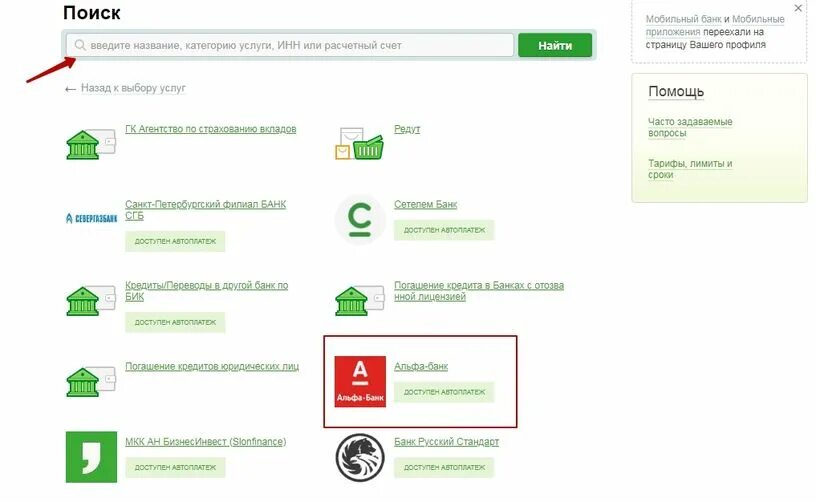This screenshot has height=502, width=816.
Task: Click the red Альфа-Банк logo
Action: [360, 382]
